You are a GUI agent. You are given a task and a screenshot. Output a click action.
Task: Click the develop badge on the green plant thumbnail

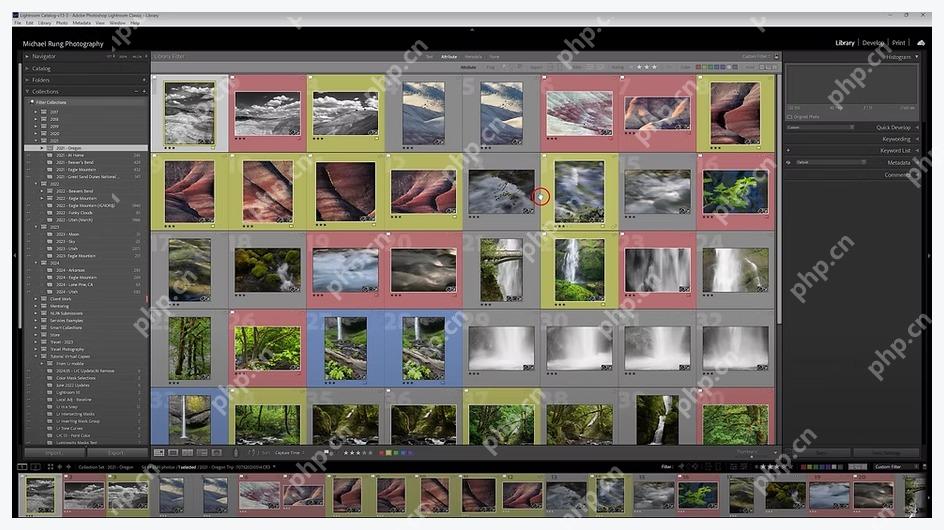click(762, 211)
